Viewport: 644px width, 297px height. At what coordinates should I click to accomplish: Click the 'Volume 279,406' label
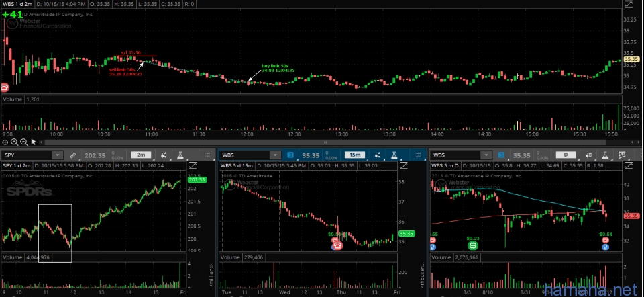pos(243,257)
